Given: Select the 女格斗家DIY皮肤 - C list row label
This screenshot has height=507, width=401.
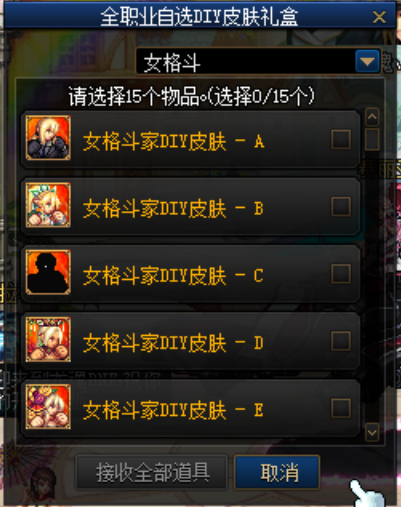Looking at the screenshot, I should [x=173, y=276].
